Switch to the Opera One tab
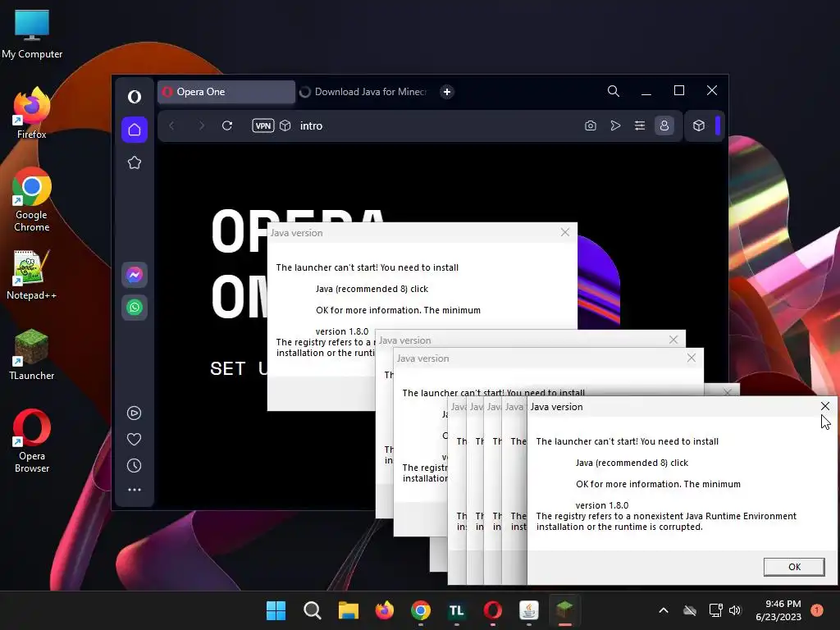This screenshot has width=840, height=630. [226, 92]
